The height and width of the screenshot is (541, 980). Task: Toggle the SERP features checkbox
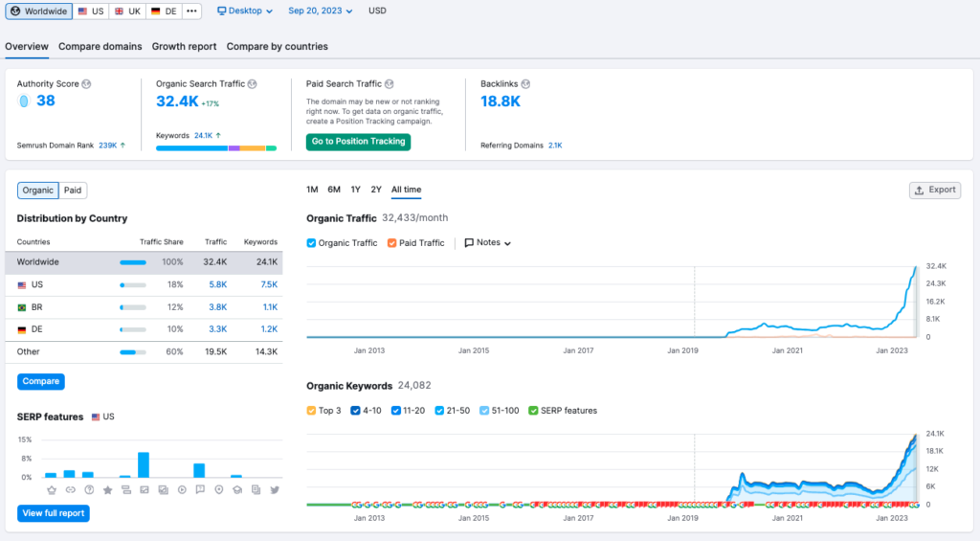click(x=533, y=411)
